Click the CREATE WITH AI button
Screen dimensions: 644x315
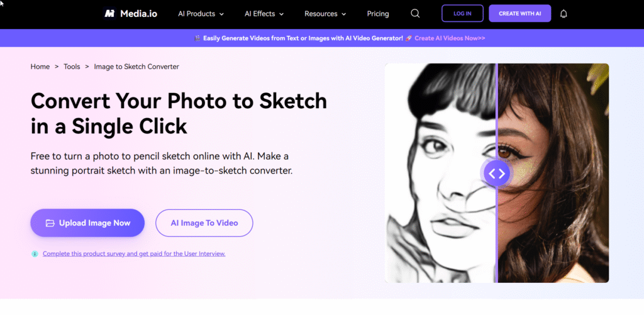(519, 14)
